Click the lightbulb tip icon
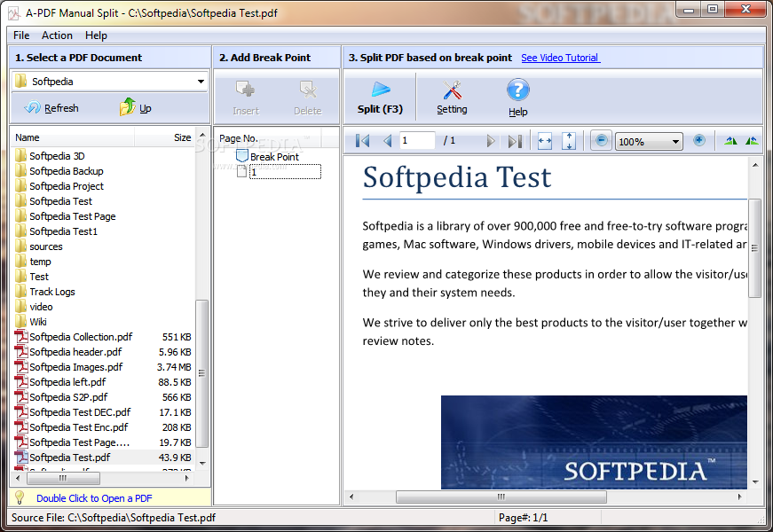This screenshot has height=532, width=773. 20,497
